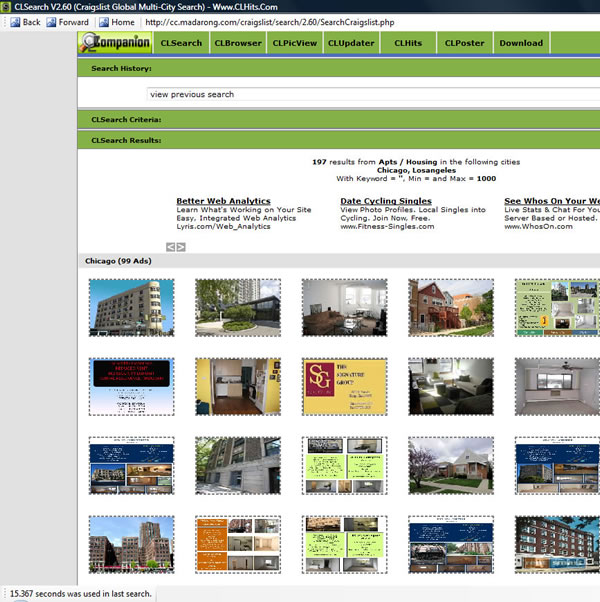Click the Back navigation icon

coord(14,21)
